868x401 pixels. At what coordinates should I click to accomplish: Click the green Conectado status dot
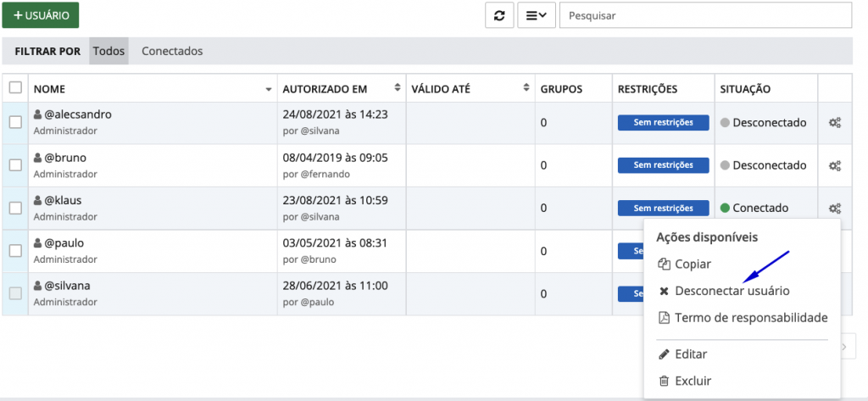tap(725, 209)
